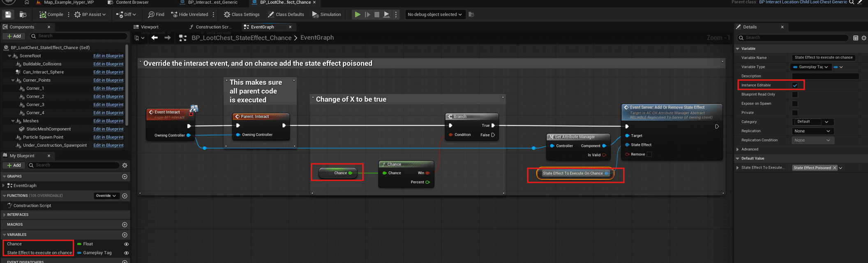Toggle visibility eye for Chance variable
868x263 pixels.
(126, 244)
